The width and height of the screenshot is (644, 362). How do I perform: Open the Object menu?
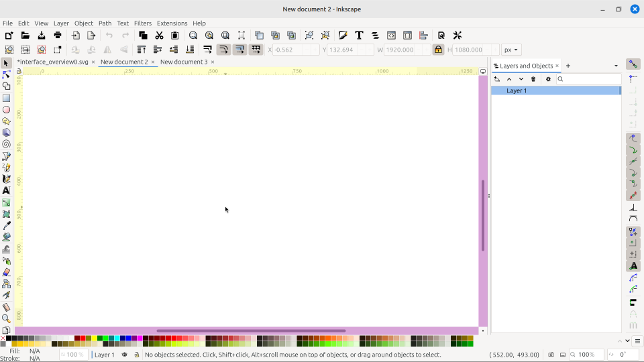click(x=84, y=23)
